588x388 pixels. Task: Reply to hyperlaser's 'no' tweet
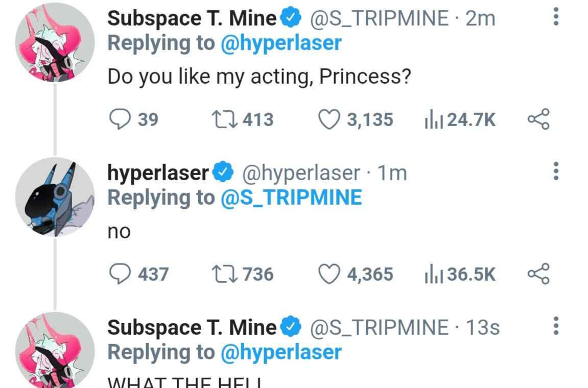(x=120, y=274)
